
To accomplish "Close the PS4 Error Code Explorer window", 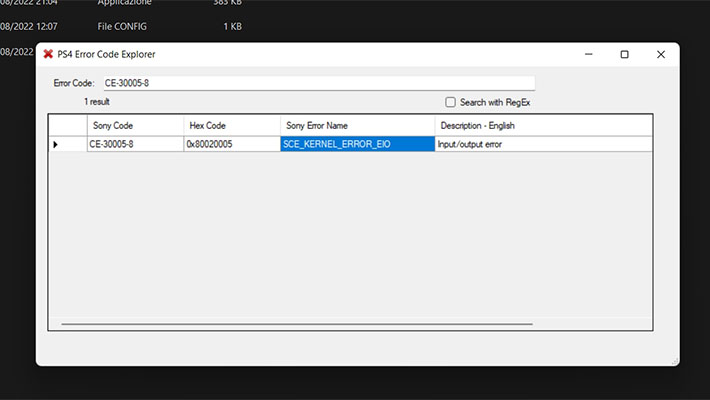I will [x=661, y=54].
